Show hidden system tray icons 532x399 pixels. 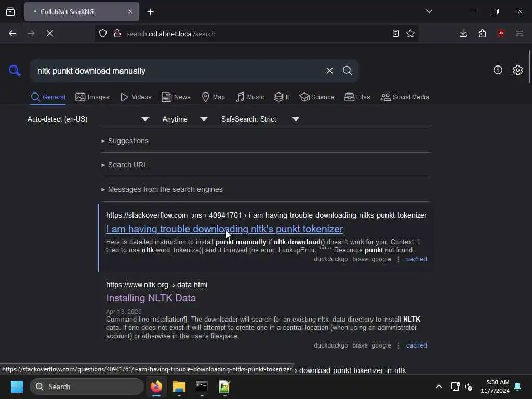pos(438,387)
